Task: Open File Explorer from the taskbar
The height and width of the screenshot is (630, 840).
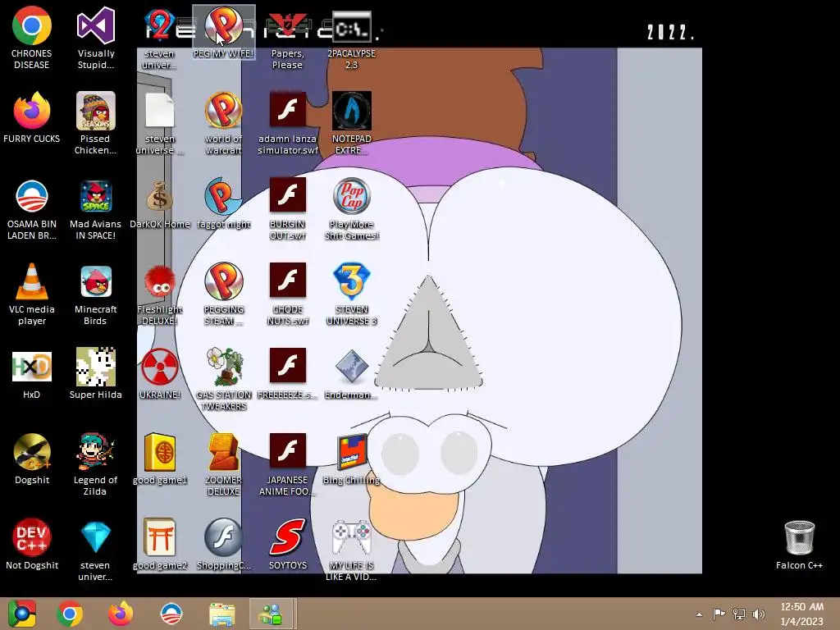Action: coord(221,614)
